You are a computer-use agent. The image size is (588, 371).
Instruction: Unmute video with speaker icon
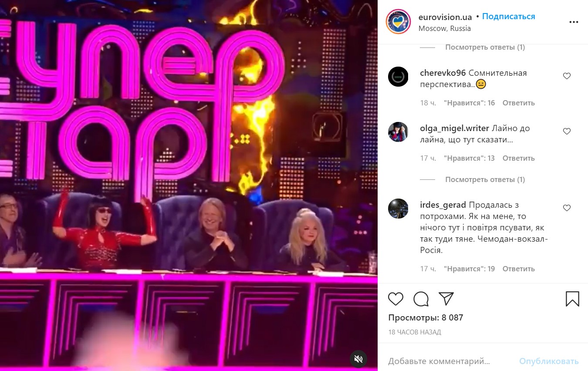358,359
